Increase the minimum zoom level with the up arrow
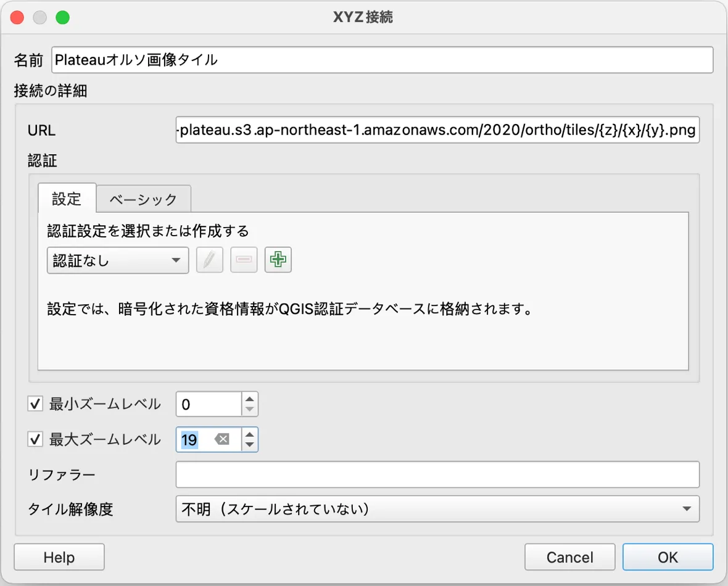This screenshot has height=586, width=728. point(251,400)
